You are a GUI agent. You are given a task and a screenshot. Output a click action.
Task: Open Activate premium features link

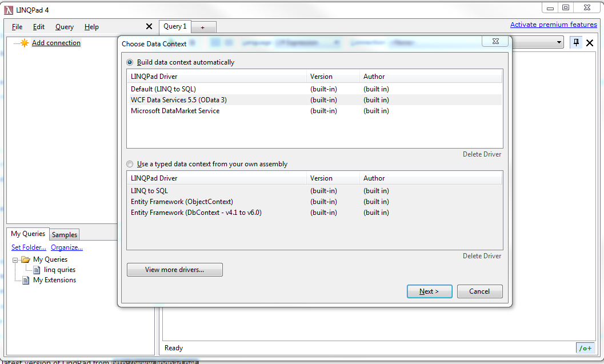pyautogui.click(x=553, y=25)
